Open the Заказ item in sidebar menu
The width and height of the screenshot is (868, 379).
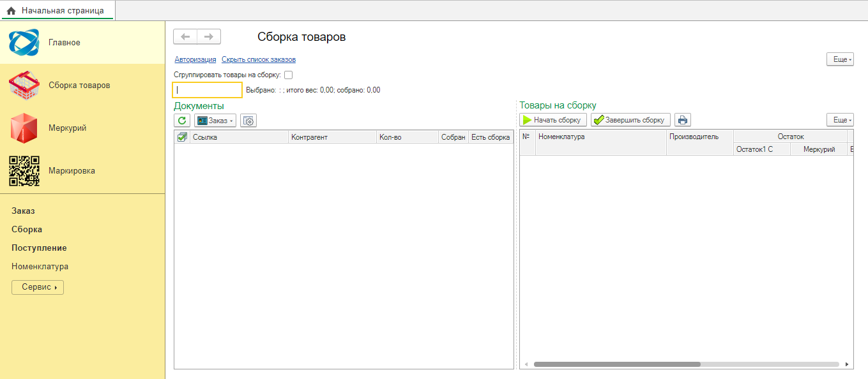[x=23, y=211]
